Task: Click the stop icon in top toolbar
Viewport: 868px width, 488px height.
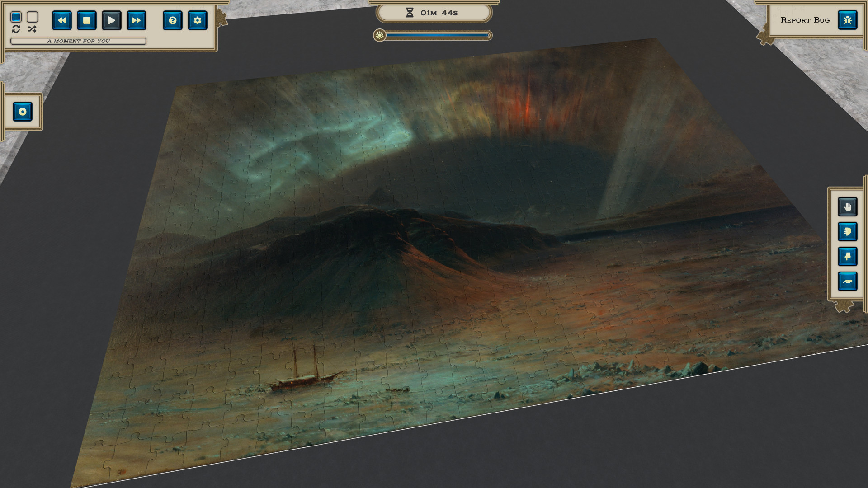Action: pyautogui.click(x=87, y=20)
